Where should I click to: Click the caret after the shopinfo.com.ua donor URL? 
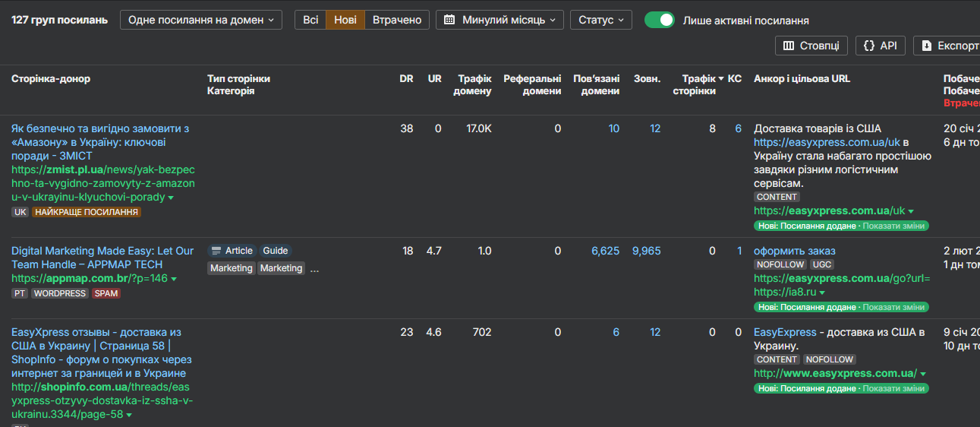129,415
